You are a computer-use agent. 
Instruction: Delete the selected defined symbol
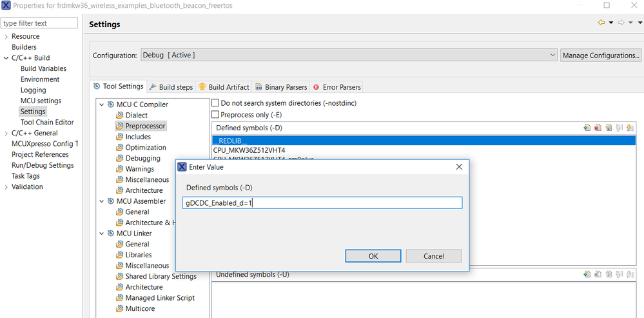pyautogui.click(x=598, y=128)
